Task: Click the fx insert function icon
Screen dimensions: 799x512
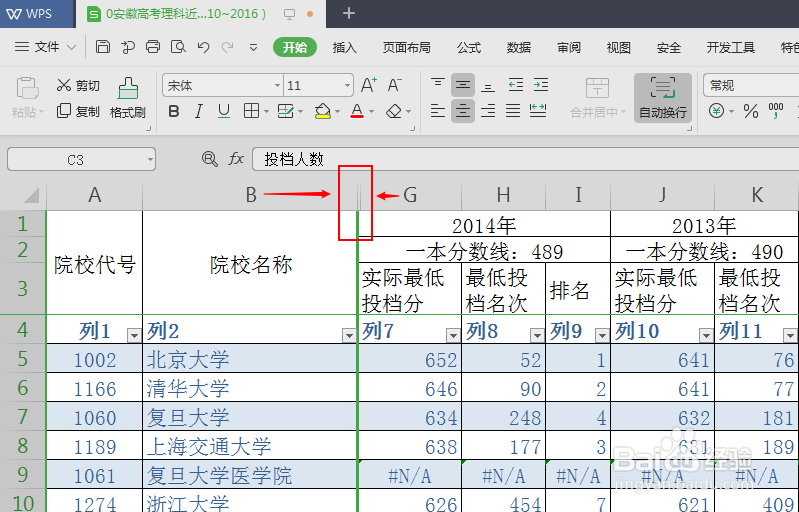Action: click(235, 159)
